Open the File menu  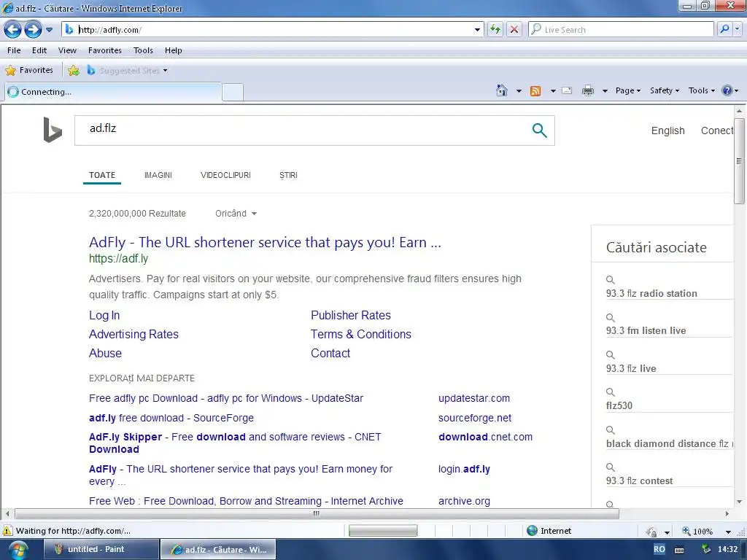14,50
